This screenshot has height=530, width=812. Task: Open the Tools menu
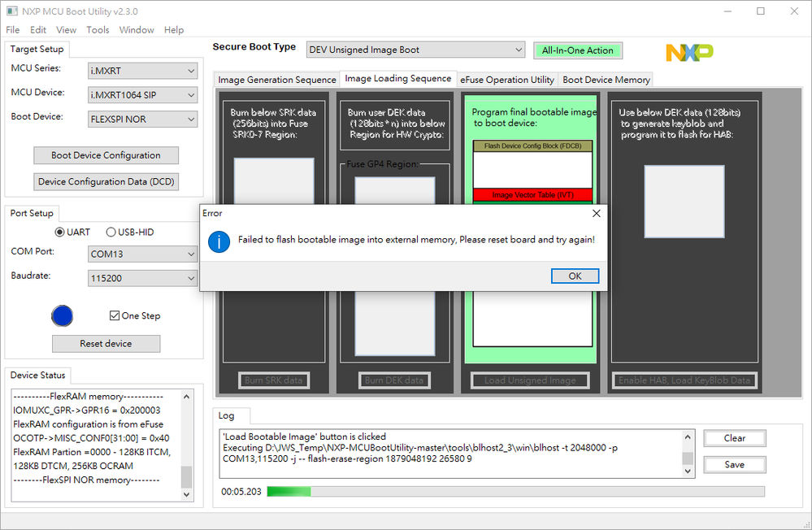point(98,30)
